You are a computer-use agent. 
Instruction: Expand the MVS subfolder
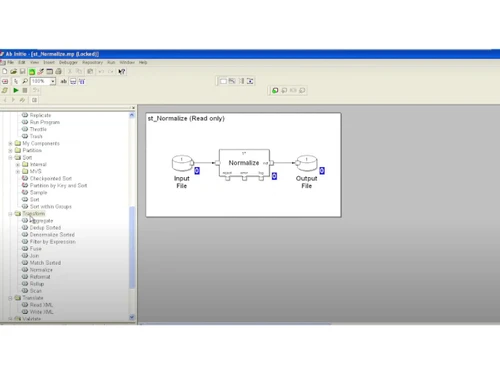(18, 171)
